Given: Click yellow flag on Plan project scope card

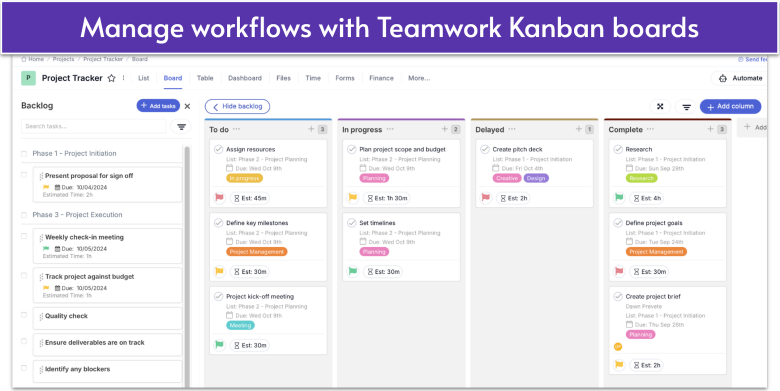Looking at the screenshot, I should point(353,198).
